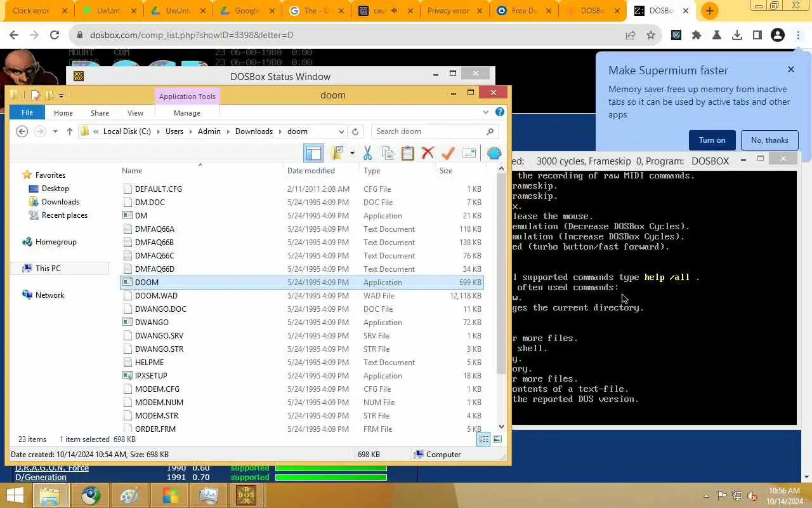Toggle the browser side panel icon
Screen dimensions: 812x508
coord(757,36)
